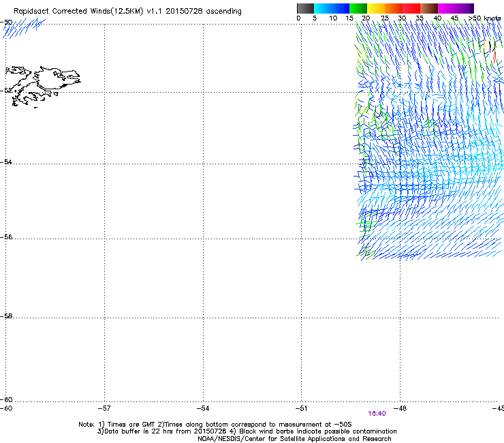
Task: Click the title 'Rapidsact Corrected Winds(12.5KM)'
Action: 78,12
